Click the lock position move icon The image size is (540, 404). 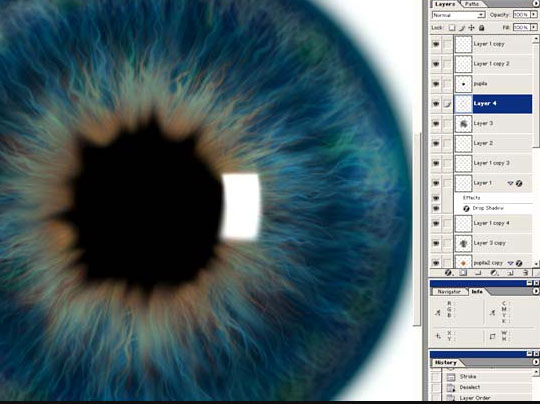pos(471,28)
